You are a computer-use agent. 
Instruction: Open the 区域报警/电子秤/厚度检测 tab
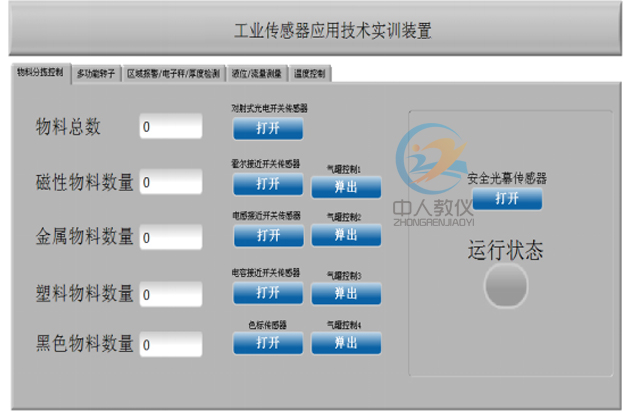(x=173, y=74)
